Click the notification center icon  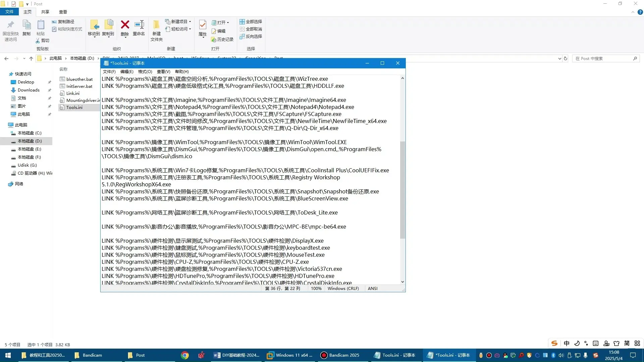(633, 355)
